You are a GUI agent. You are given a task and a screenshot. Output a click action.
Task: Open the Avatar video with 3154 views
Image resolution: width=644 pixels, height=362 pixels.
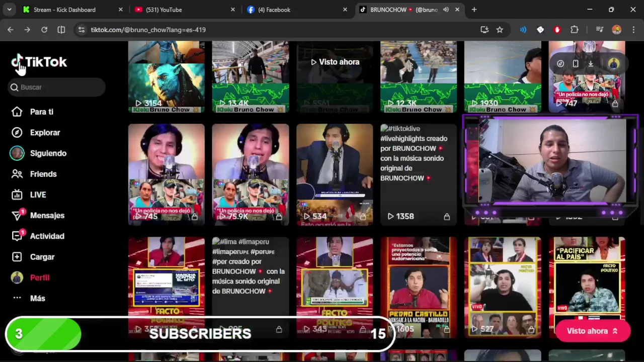167,77
